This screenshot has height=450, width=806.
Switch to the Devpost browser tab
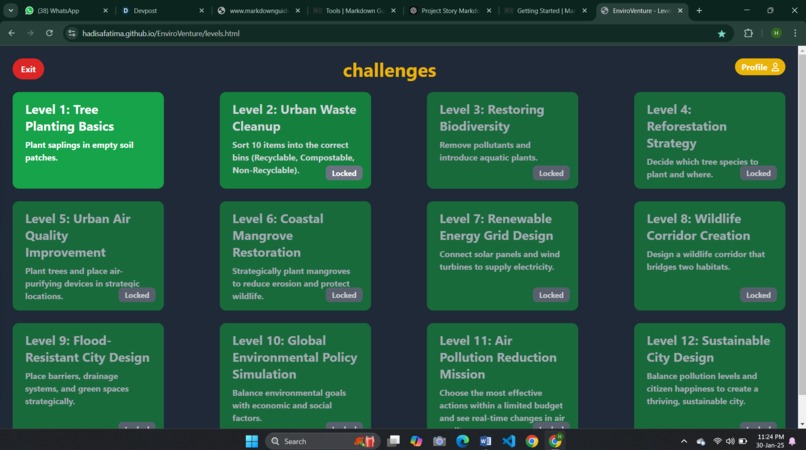162,10
